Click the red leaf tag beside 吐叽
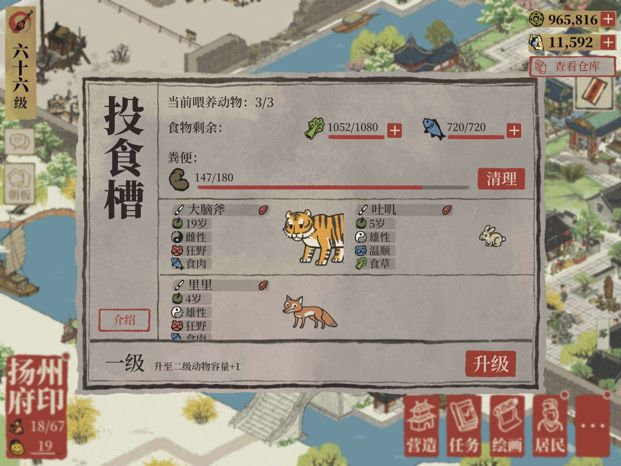The image size is (621, 466). (447, 210)
